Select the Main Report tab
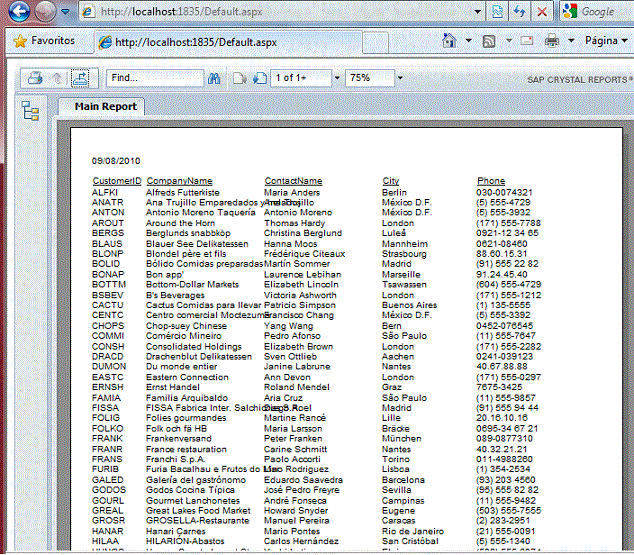Image resolution: width=634 pixels, height=555 pixels. pos(105,106)
